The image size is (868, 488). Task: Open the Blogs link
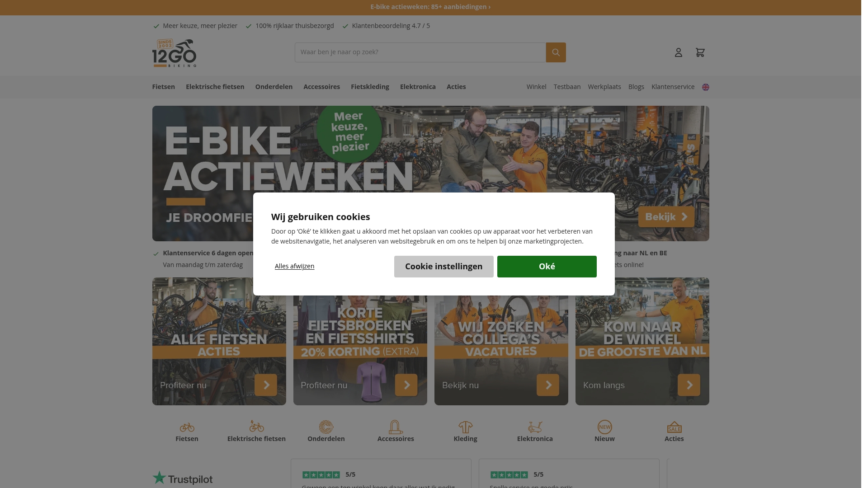[636, 87]
